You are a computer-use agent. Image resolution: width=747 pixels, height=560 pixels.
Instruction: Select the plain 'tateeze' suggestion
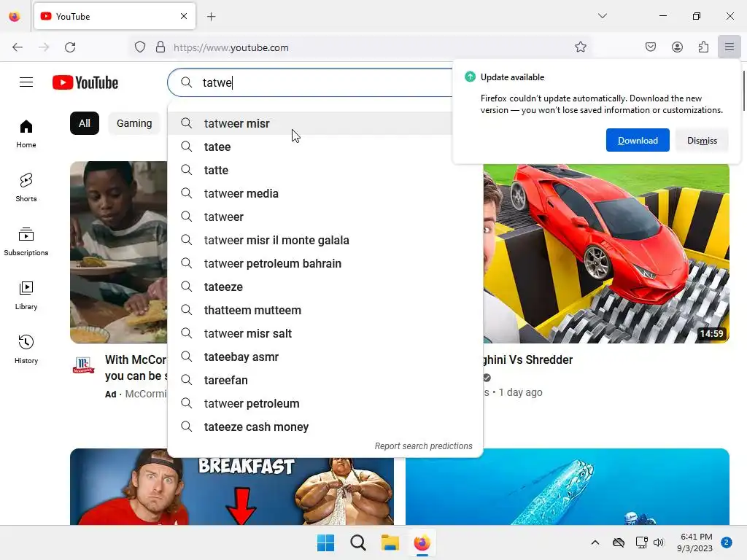(325, 287)
